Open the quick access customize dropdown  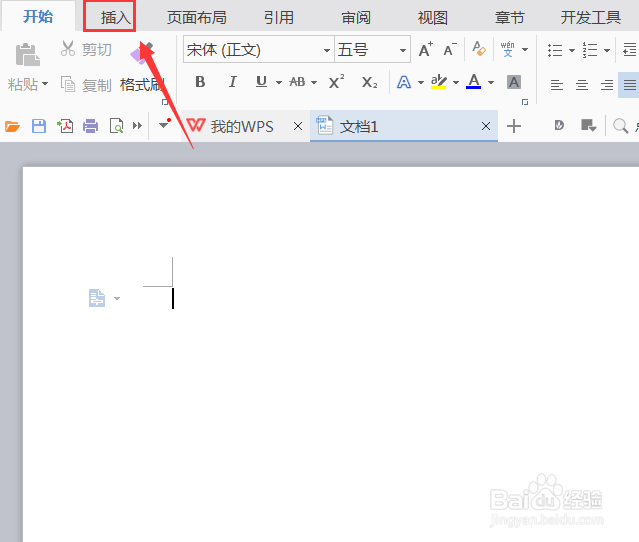164,125
